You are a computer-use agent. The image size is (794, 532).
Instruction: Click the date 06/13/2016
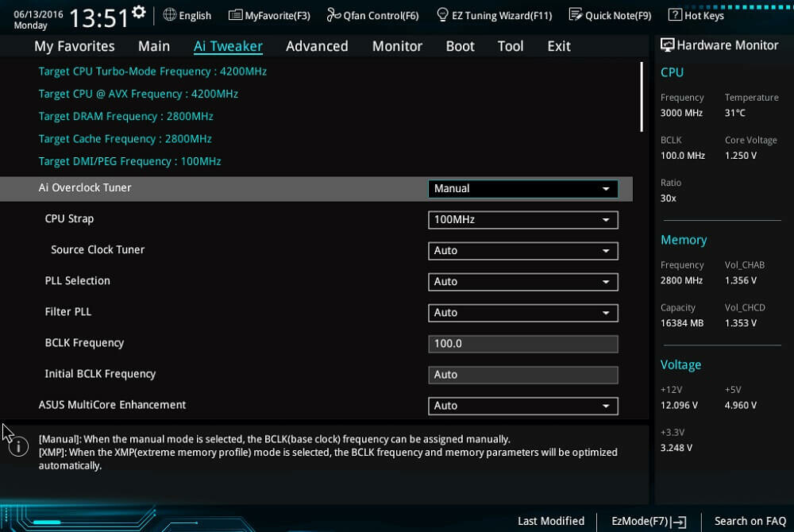coord(38,13)
